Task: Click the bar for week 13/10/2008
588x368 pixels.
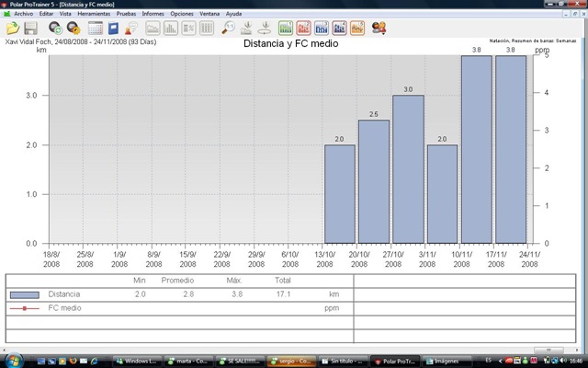Action: [339, 194]
